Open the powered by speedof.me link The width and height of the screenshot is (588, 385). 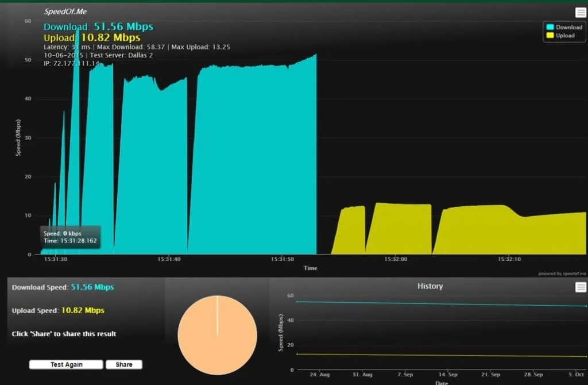click(562, 274)
